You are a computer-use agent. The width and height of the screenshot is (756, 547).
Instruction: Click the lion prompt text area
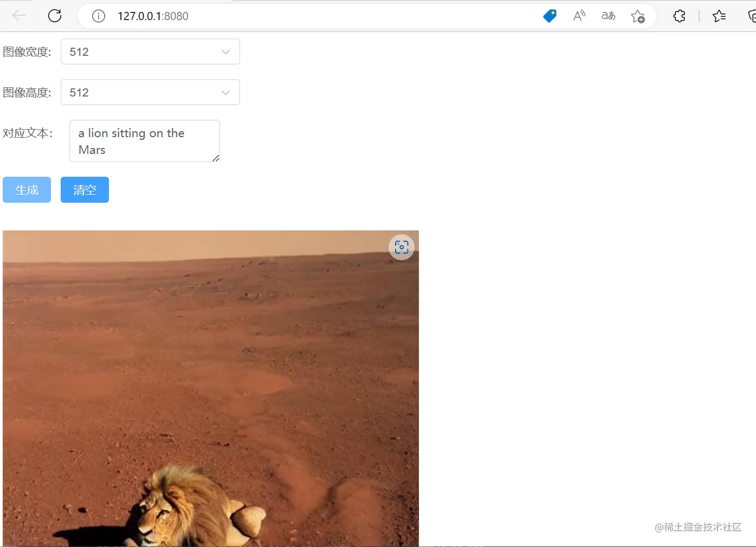(145, 141)
